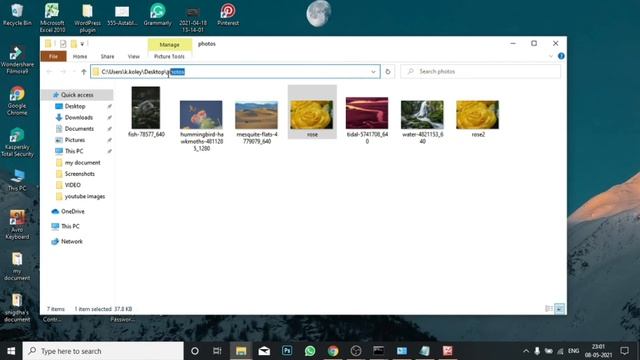Open Screenshots folder in sidebar
This screenshot has height=360, width=640.
coord(80,174)
